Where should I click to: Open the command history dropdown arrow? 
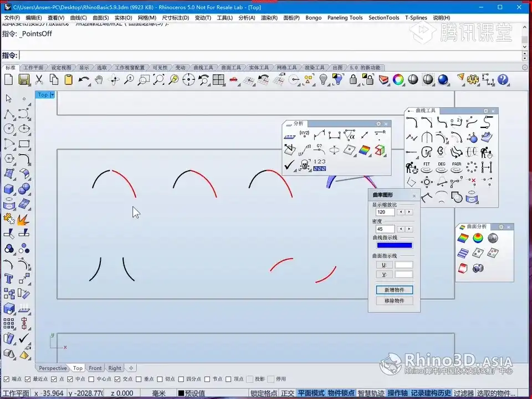(x=524, y=55)
